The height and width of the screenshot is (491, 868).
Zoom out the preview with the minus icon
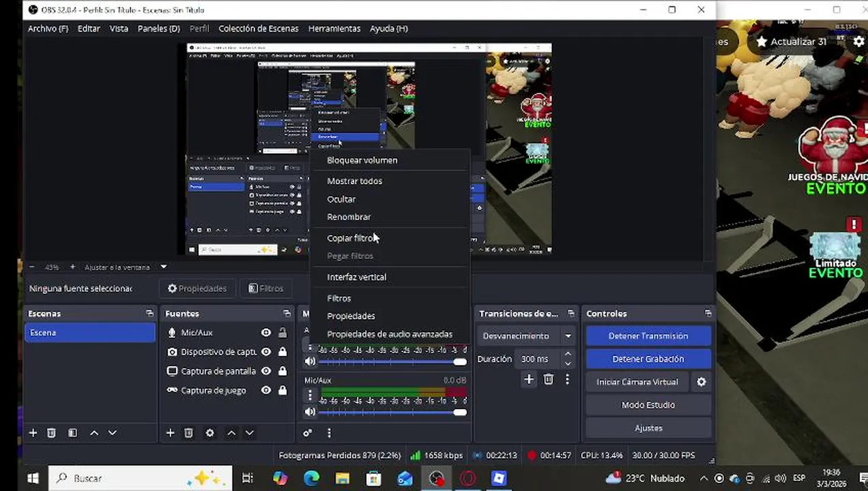32,267
